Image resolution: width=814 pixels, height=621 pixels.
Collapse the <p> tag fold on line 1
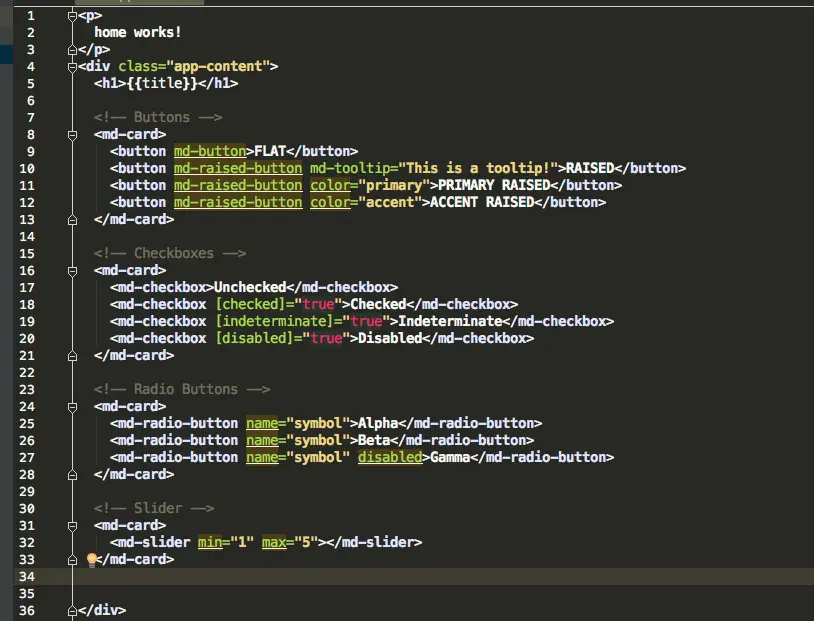click(x=72, y=17)
